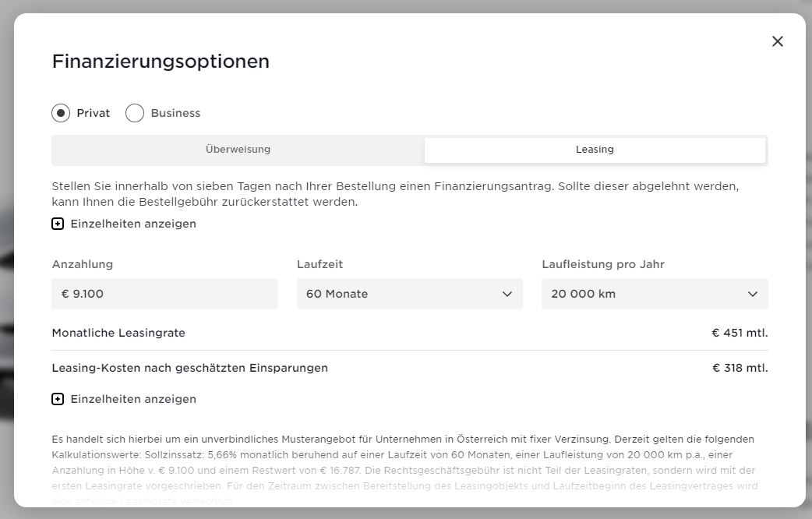Click the Laufzeit label
The height and width of the screenshot is (519, 812).
(x=320, y=264)
